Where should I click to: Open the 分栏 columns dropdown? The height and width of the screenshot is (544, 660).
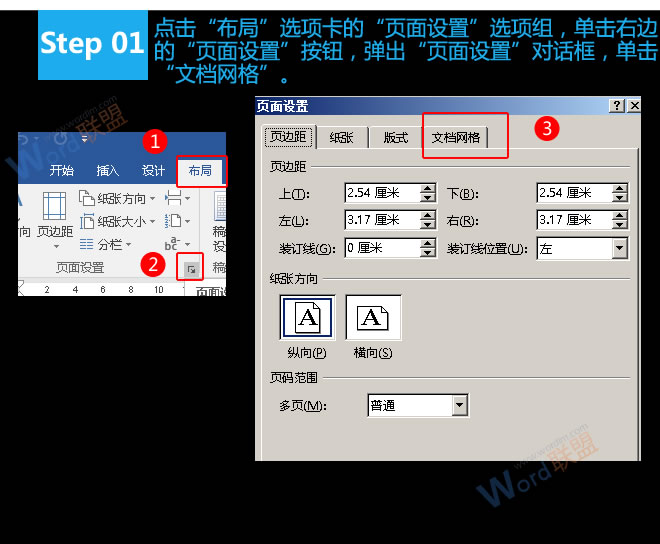click(105, 244)
